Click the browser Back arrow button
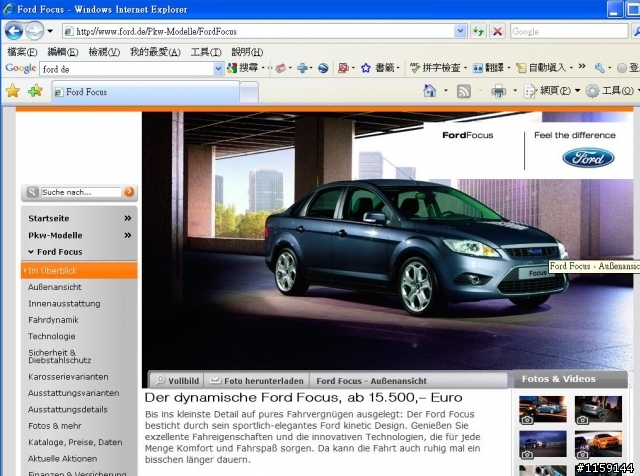640x476 pixels. (13, 31)
